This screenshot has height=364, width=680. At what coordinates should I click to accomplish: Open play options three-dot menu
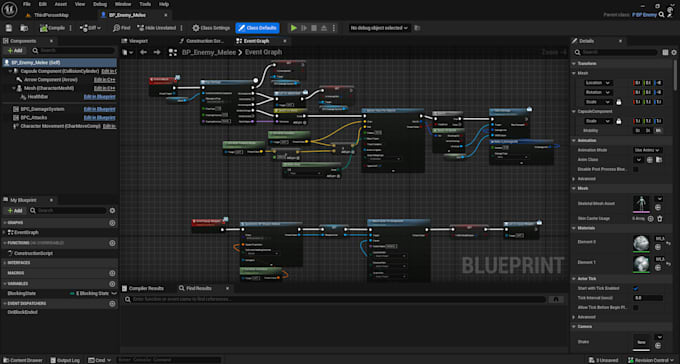click(x=333, y=28)
